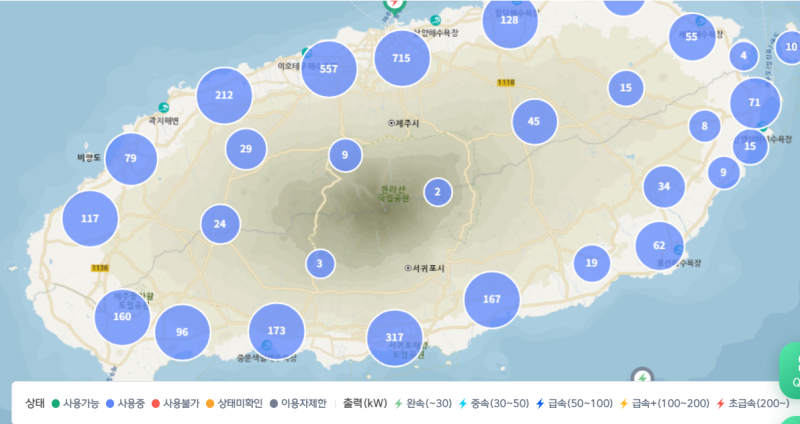Open the 79 cluster near 비양도
Screen dimensions: 800x424
tap(131, 159)
